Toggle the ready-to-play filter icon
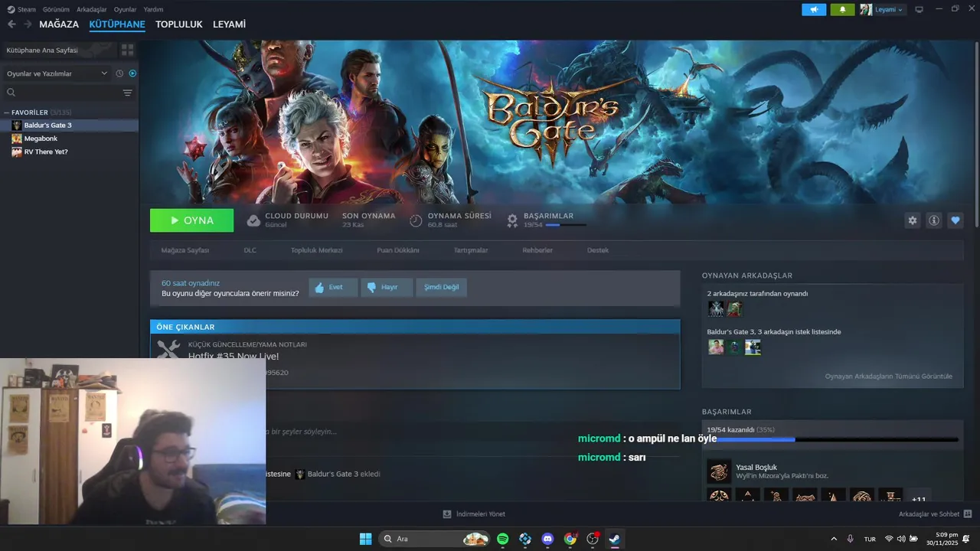This screenshot has height=551, width=980. (x=132, y=73)
